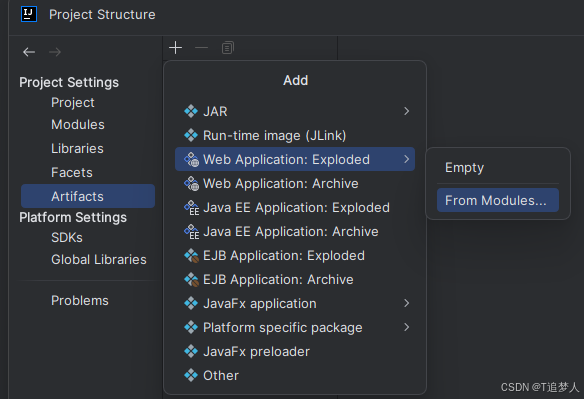Open Global Libraries settings
Viewport: 584px width, 399px height.
(99, 259)
